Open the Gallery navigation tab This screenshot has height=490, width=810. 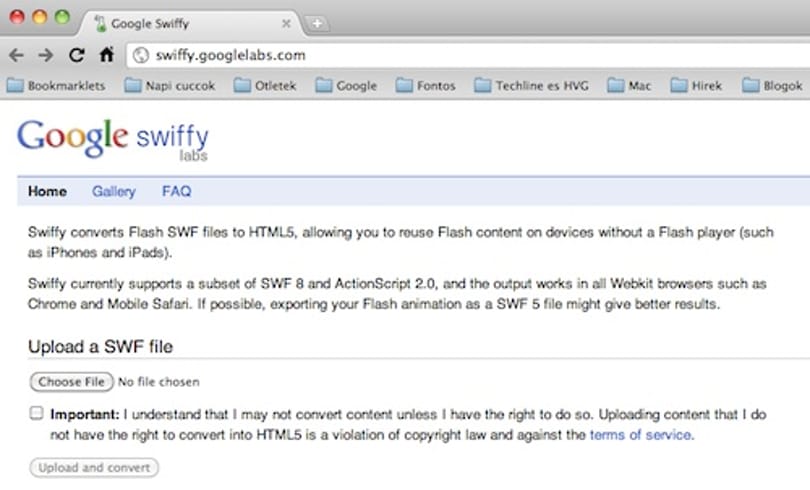click(x=114, y=192)
